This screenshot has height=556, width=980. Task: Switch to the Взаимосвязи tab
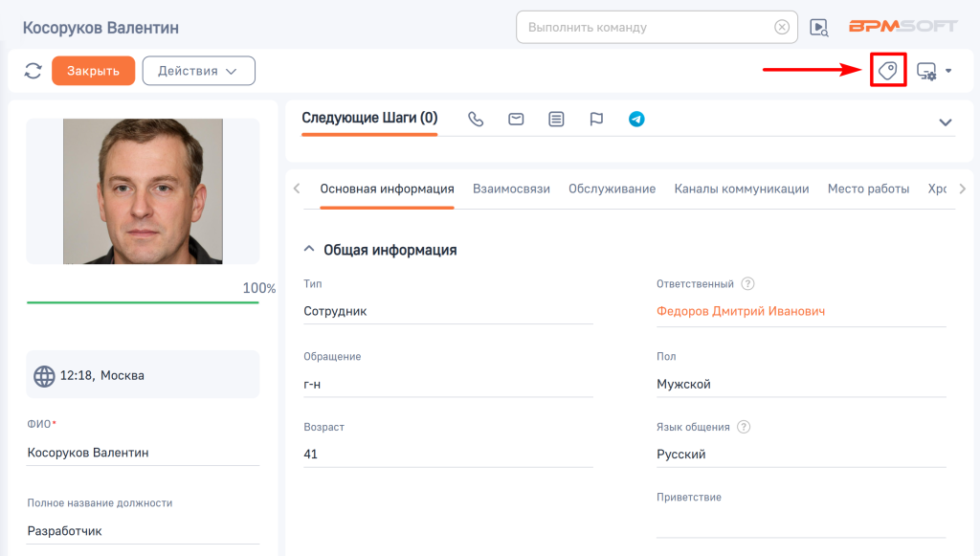tap(511, 189)
